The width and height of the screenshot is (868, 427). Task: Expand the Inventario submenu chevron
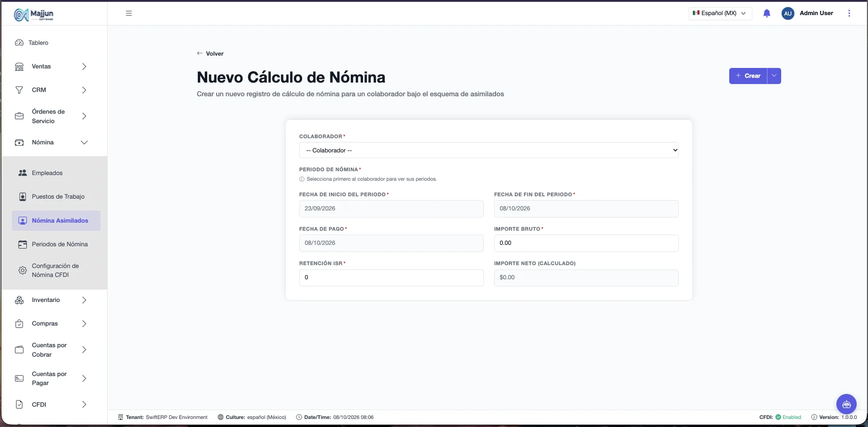[x=84, y=300]
